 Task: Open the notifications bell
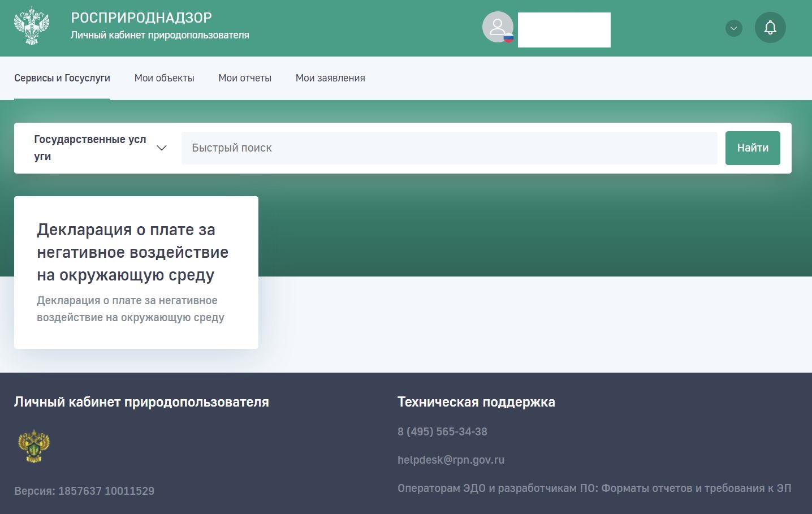pyautogui.click(x=770, y=28)
